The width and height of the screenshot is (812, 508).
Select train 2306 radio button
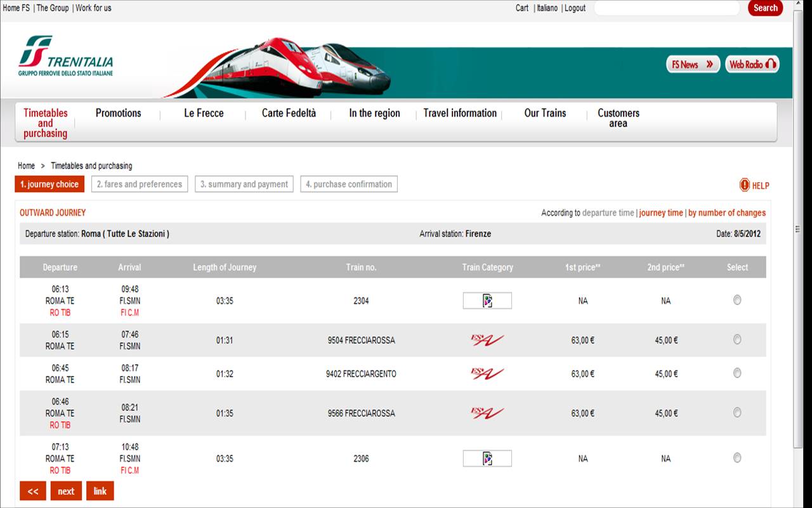click(x=737, y=457)
